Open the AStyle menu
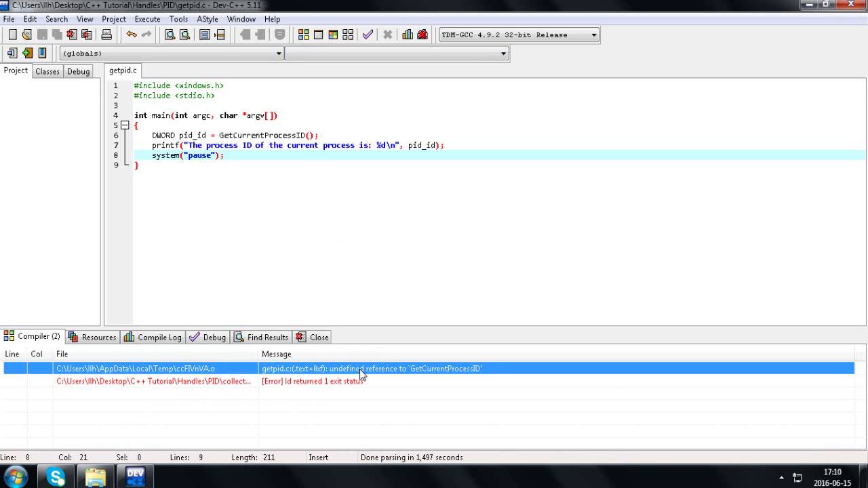The width and height of the screenshot is (868, 488). point(208,19)
